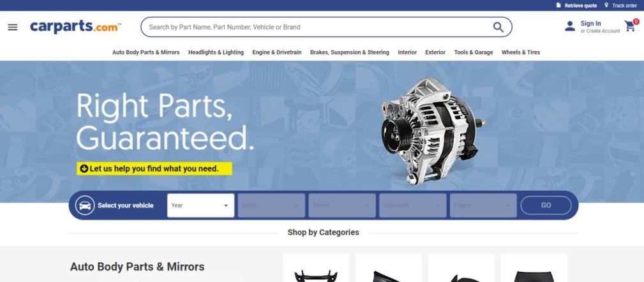Open the Submodel dropdown

(413, 205)
